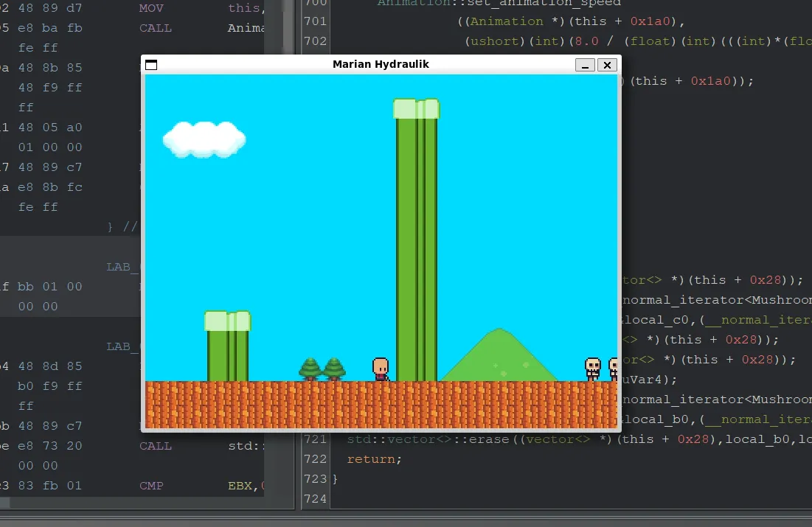This screenshot has height=527, width=812.
Task: Close the Marian Hydraulik game window
Action: (x=607, y=65)
